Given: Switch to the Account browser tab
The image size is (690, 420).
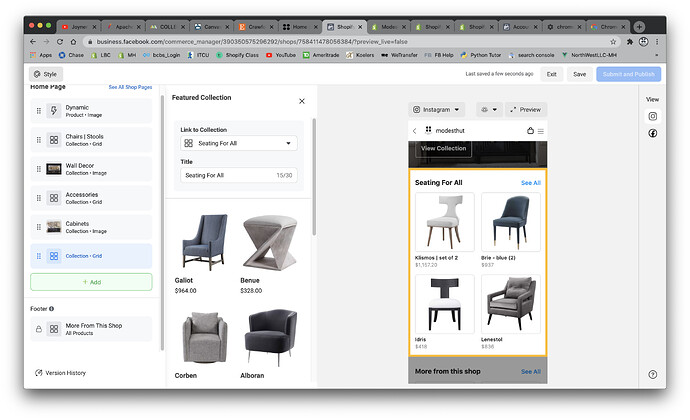Looking at the screenshot, I should point(521,27).
